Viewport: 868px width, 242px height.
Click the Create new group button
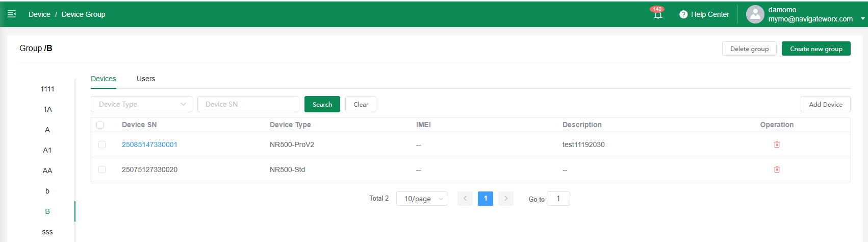815,49
